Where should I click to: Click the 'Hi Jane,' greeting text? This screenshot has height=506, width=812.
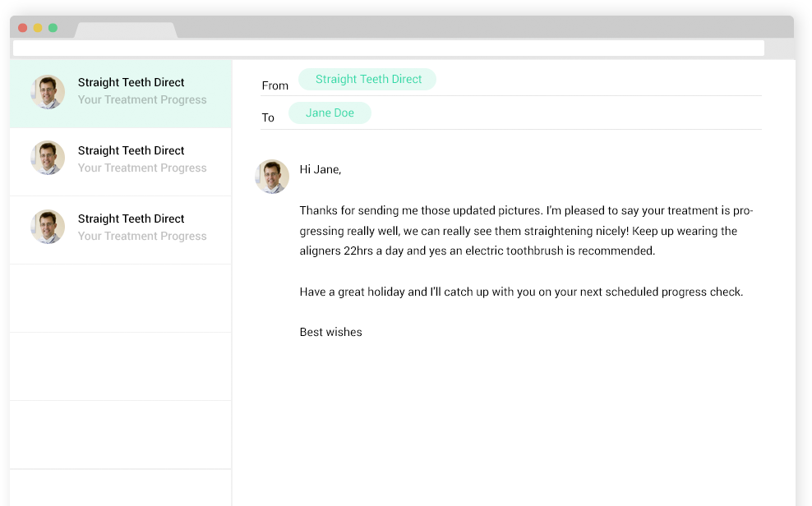(321, 170)
